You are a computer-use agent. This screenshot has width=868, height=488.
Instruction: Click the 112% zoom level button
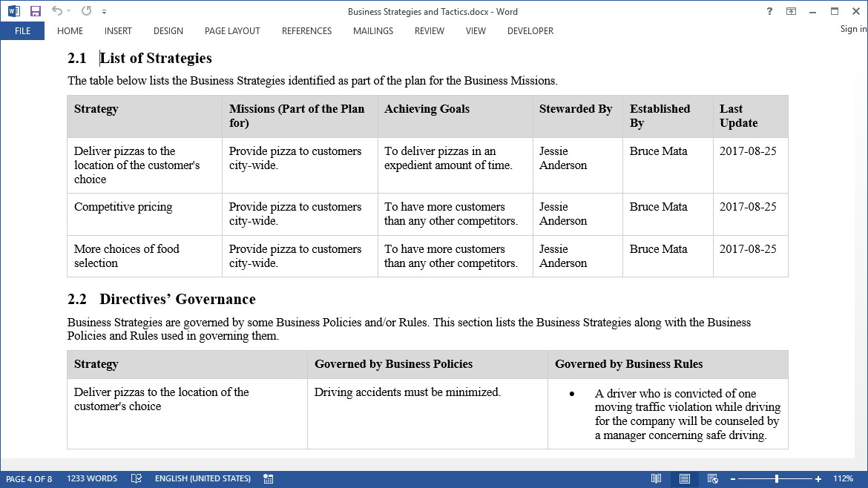[843, 479]
